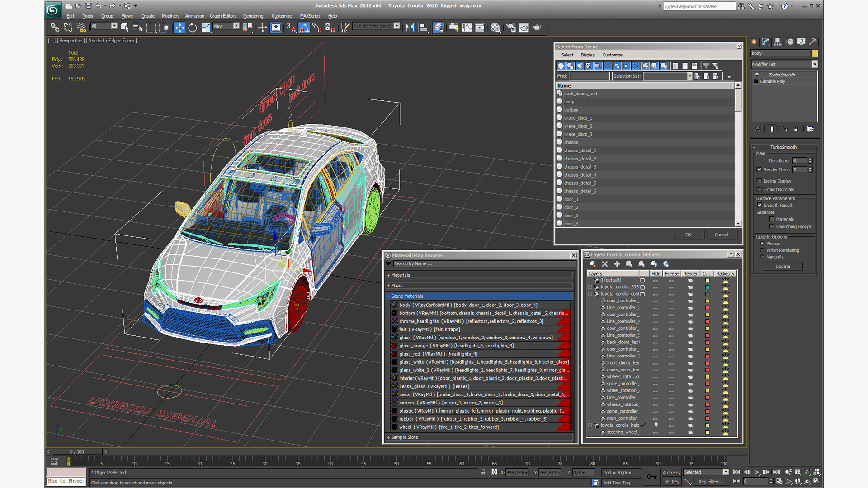Expand the Editable Poly modifier entry
This screenshot has width=868, height=488.
click(x=756, y=81)
